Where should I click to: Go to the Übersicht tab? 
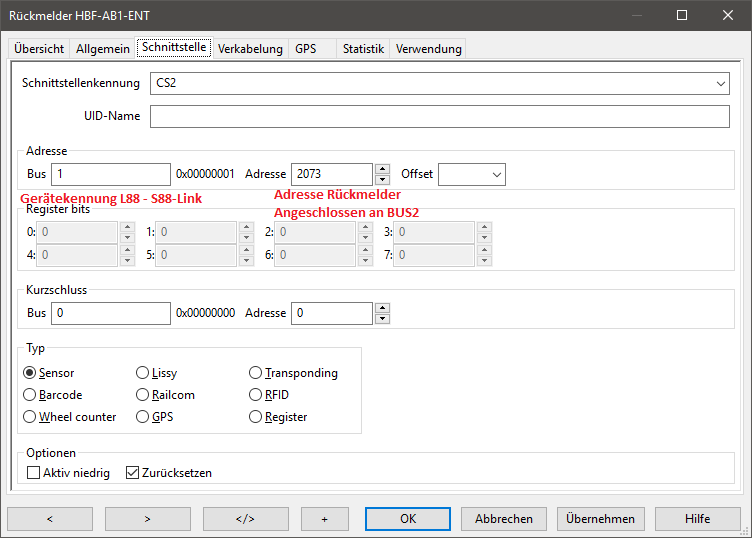(x=39, y=49)
